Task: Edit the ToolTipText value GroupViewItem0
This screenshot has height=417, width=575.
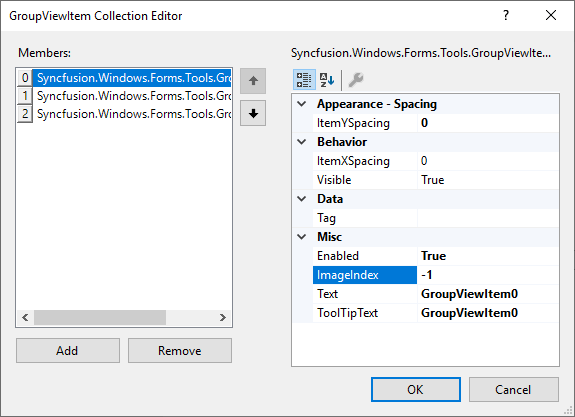Action: [488, 313]
